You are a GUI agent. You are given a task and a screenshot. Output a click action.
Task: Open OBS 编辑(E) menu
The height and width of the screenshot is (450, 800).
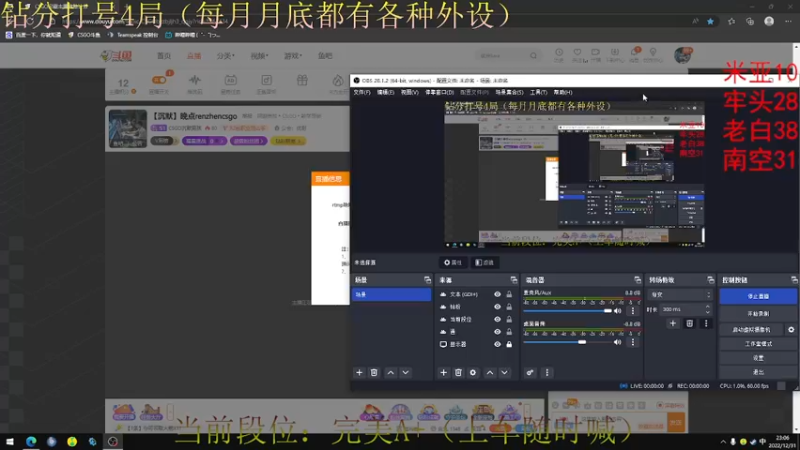point(385,92)
